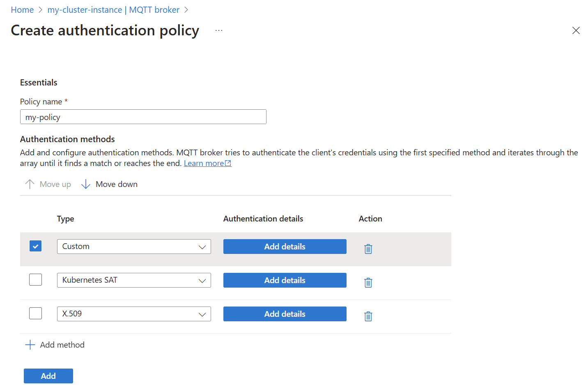Navigate to Home via breadcrumb
Screen dimensions: 588x385
[22, 9]
